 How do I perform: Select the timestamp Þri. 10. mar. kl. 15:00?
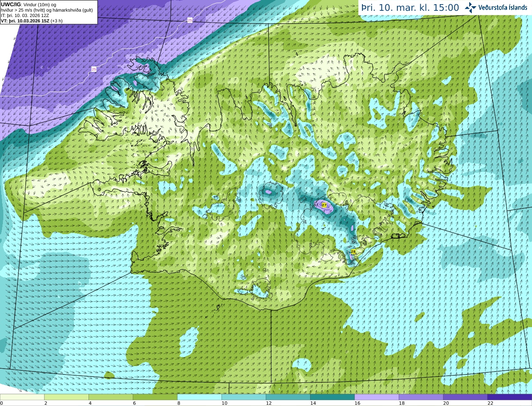click(x=410, y=7)
